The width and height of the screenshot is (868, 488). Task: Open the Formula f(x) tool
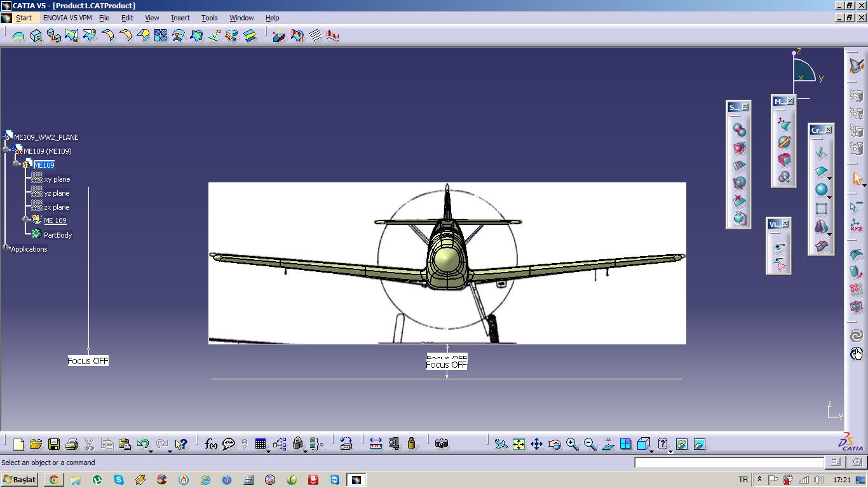point(211,444)
